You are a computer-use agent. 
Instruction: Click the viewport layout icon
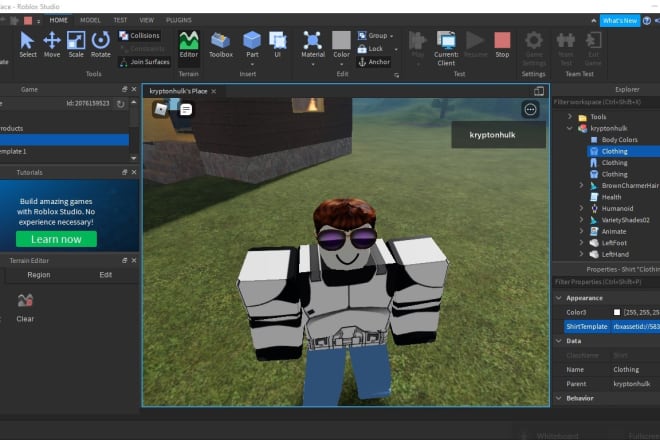[x=539, y=91]
